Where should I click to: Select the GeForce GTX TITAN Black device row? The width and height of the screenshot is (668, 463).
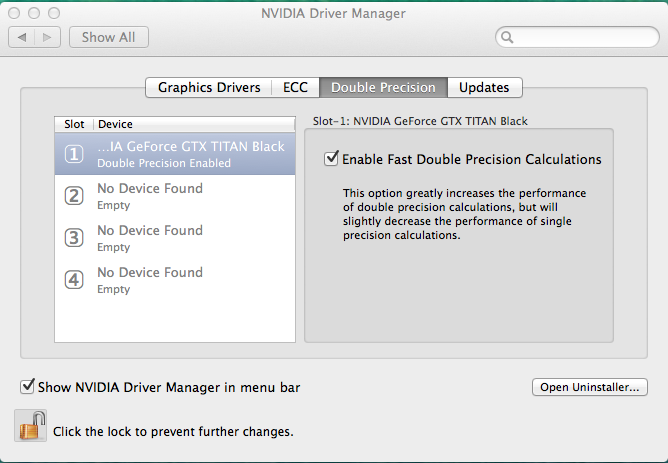[x=190, y=154]
